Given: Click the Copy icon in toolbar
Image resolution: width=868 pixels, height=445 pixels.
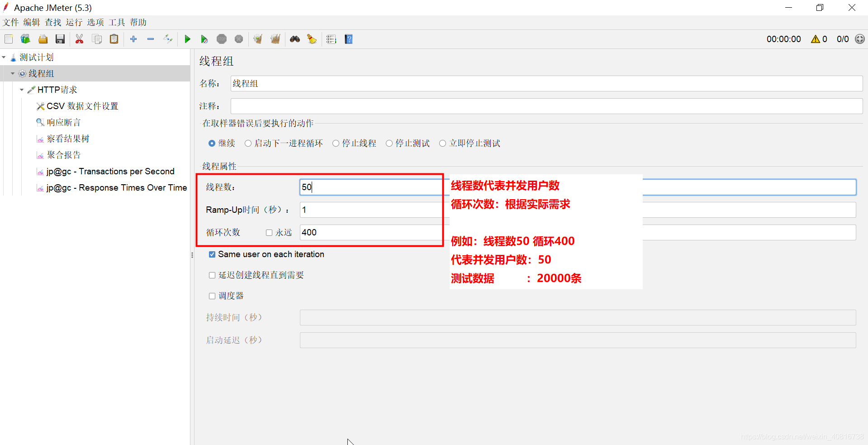Looking at the screenshot, I should click(x=97, y=39).
